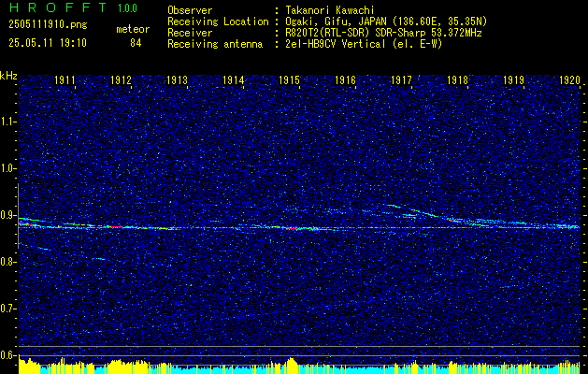588x374 pixels.
Task: Click the red echo peak near 1915
Action: [x=291, y=227]
